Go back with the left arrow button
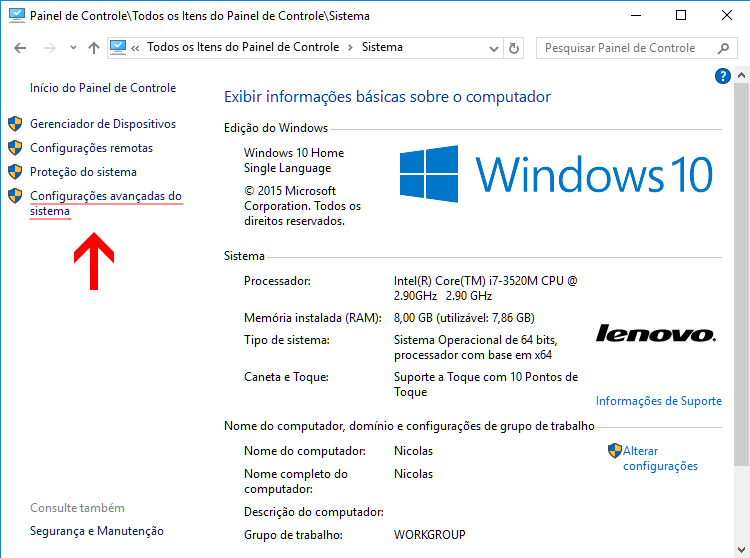The height and width of the screenshot is (558, 750). [20, 48]
